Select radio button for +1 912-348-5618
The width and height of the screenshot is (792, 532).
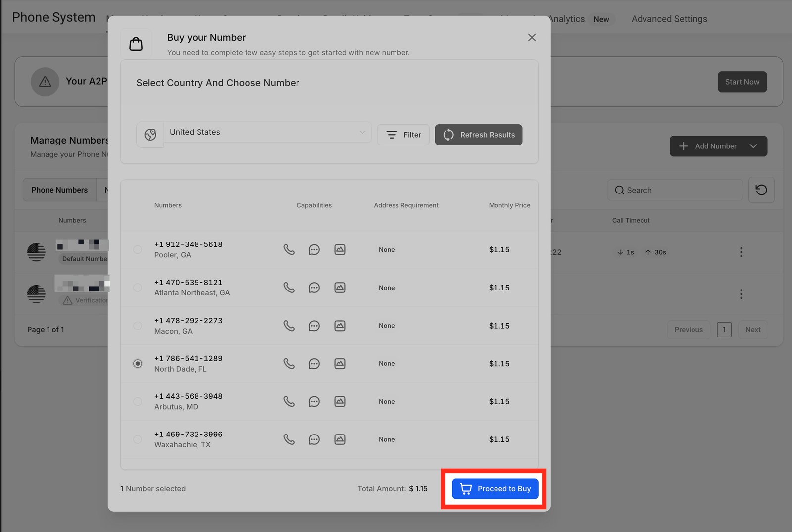[138, 250]
